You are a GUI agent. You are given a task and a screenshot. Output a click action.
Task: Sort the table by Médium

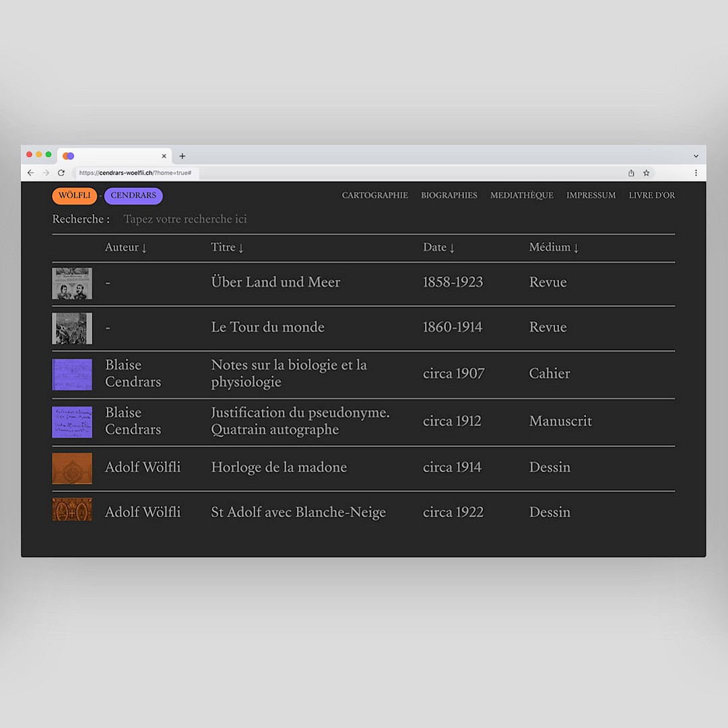point(554,247)
